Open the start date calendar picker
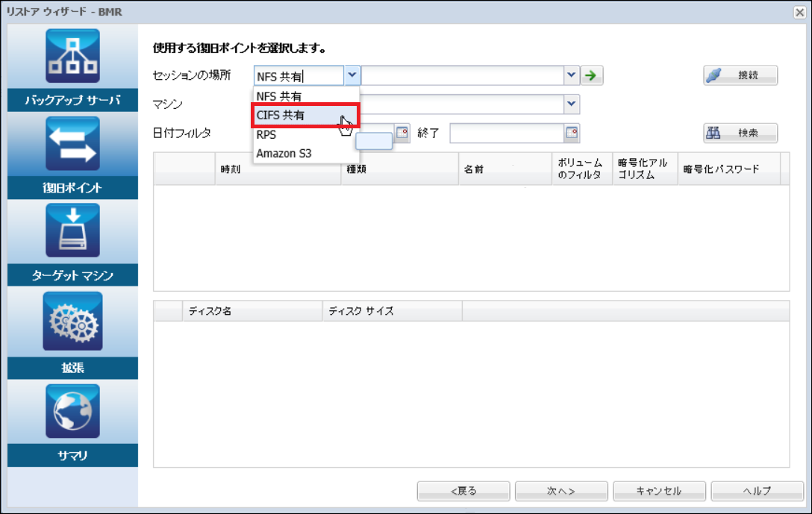 click(x=402, y=133)
